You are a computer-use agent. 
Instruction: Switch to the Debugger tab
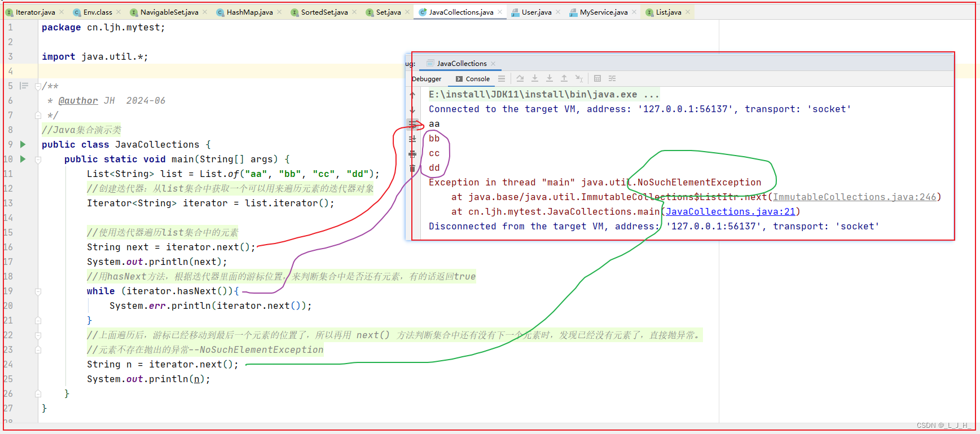pyautogui.click(x=427, y=79)
